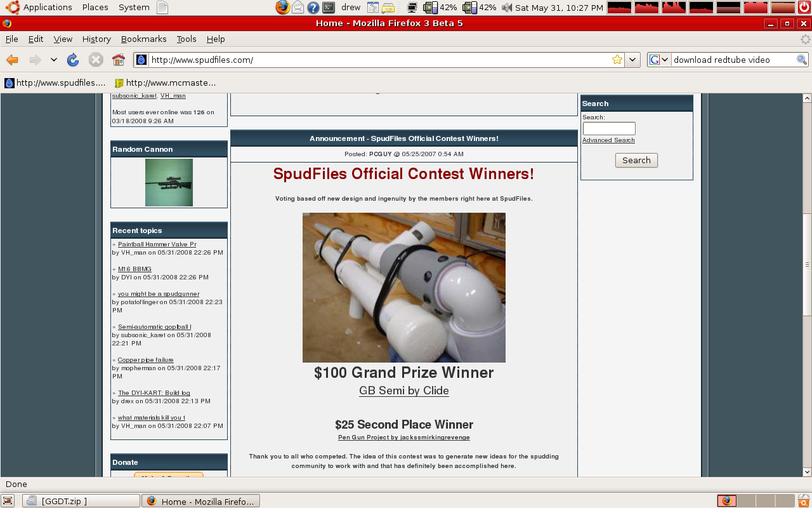The image size is (812, 508).
Task: Click the Stop loading icon
Action: click(x=96, y=60)
